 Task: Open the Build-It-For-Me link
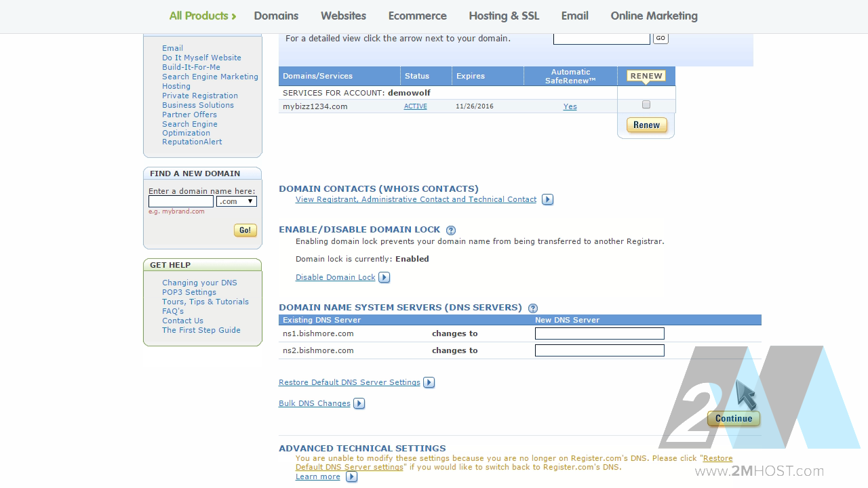tap(191, 67)
